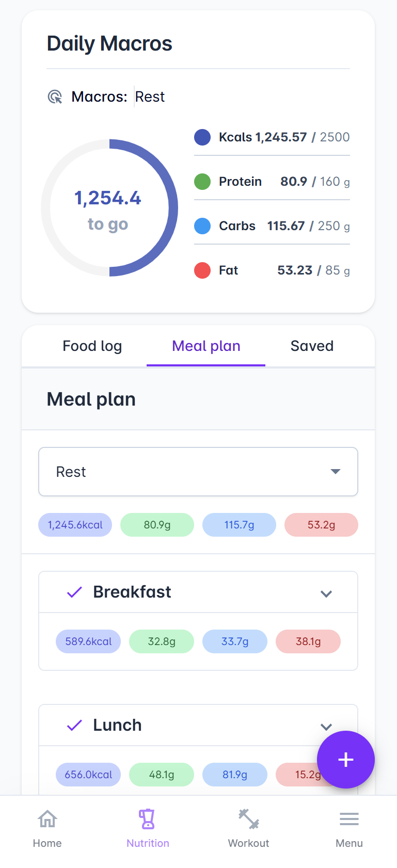This screenshot has width=397, height=868.
Task: Click the 1,245.6kcal total badge
Action: coord(75,525)
